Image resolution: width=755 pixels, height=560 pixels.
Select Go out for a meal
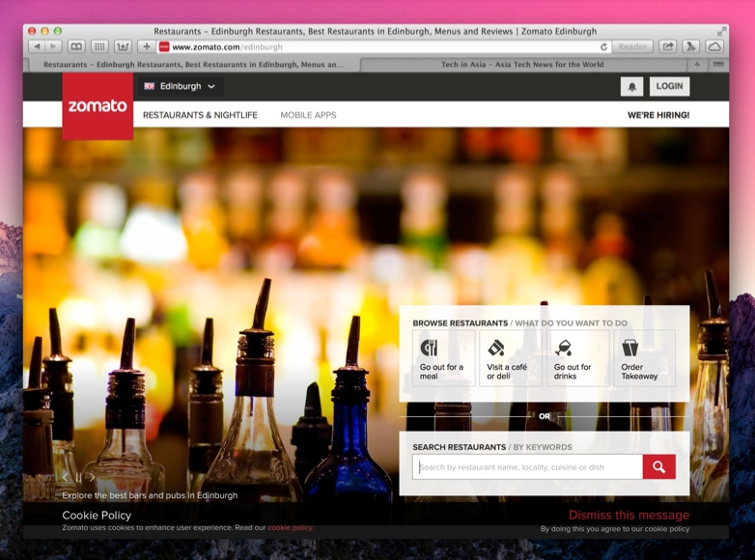click(x=443, y=358)
